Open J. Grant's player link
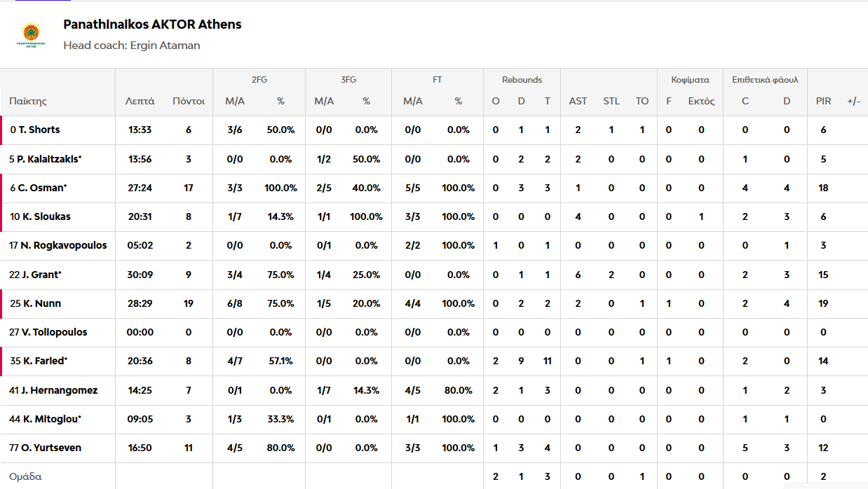Image resolution: width=868 pixels, height=489 pixels. (39, 275)
